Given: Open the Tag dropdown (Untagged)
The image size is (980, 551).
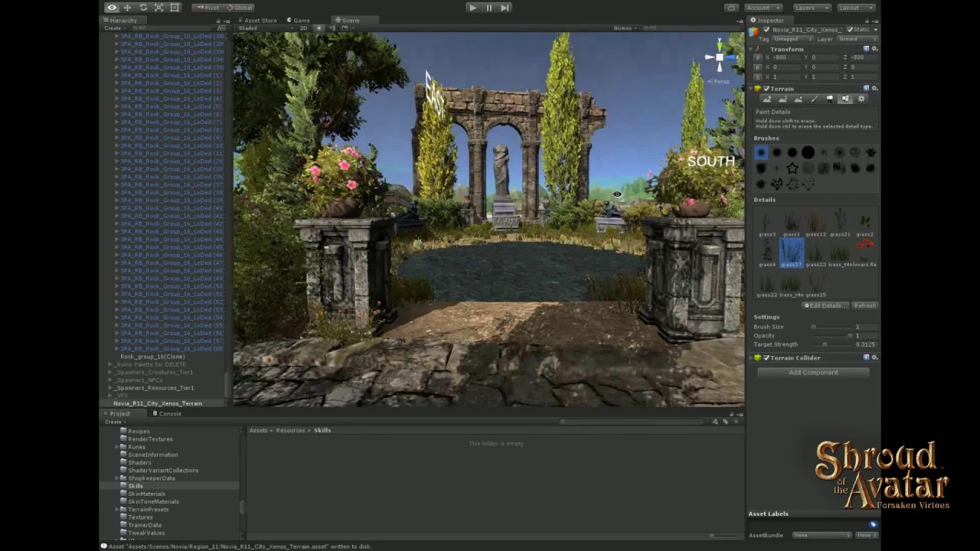Looking at the screenshot, I should click(792, 39).
